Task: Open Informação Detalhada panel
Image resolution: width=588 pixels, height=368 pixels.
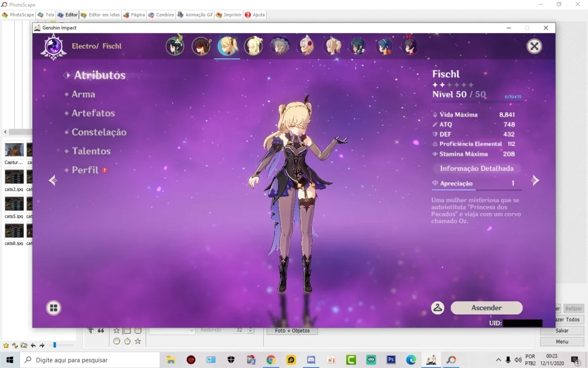Action: [x=477, y=169]
